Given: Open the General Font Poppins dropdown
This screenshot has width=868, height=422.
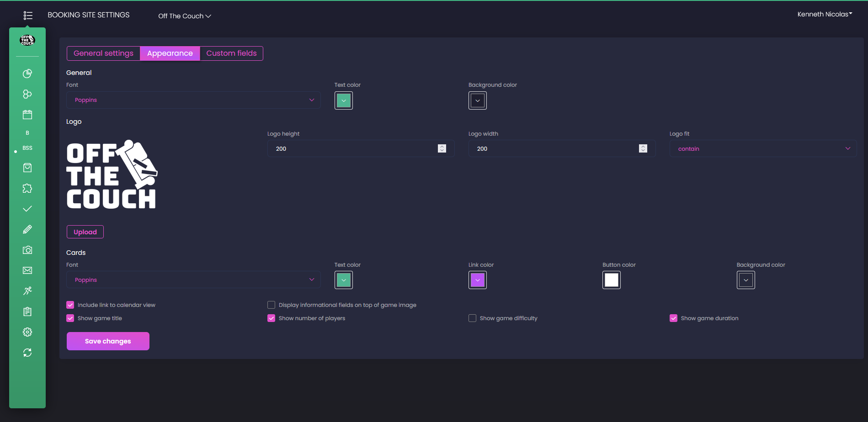Looking at the screenshot, I should [x=193, y=100].
